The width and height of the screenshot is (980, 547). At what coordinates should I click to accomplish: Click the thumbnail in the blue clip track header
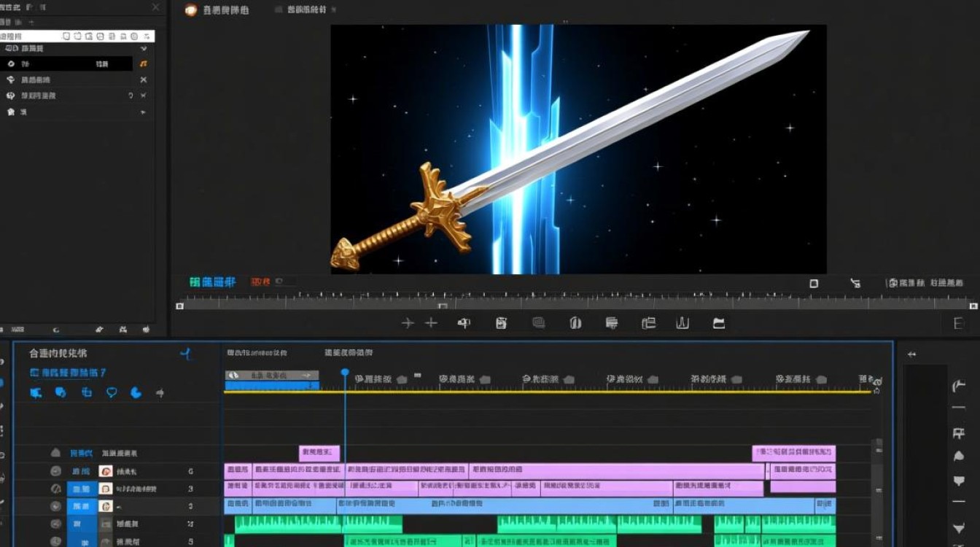click(x=105, y=506)
